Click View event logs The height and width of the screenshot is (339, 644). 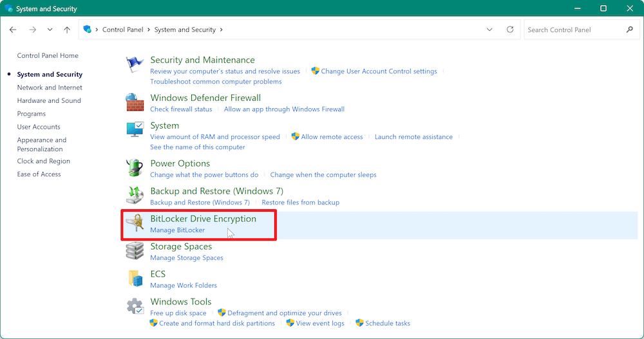click(320, 324)
